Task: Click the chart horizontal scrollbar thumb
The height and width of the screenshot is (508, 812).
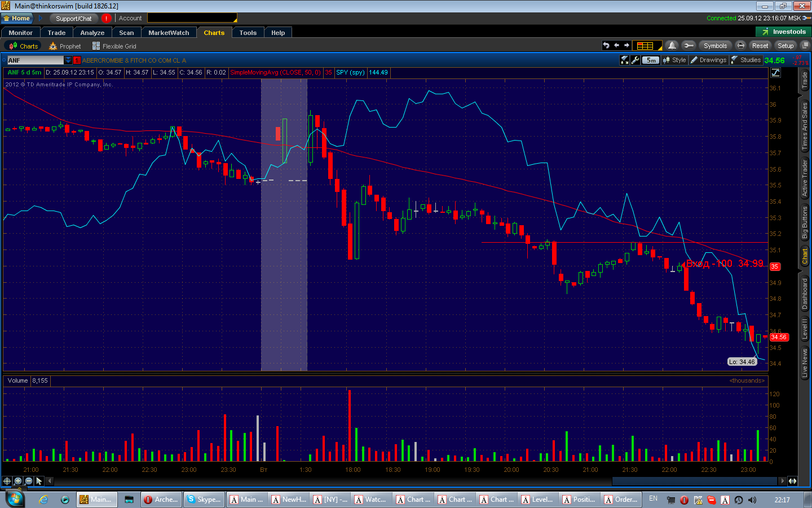Action: [695, 481]
